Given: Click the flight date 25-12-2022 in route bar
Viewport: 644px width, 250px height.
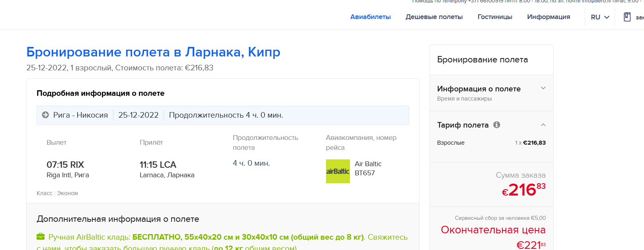Looking at the screenshot, I should [138, 115].
